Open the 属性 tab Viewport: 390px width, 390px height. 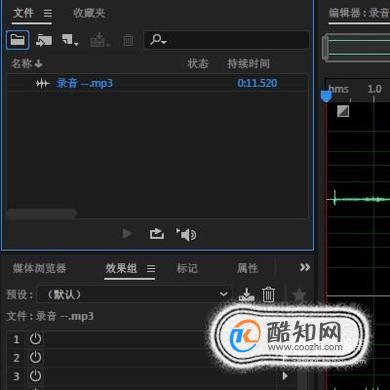247,268
